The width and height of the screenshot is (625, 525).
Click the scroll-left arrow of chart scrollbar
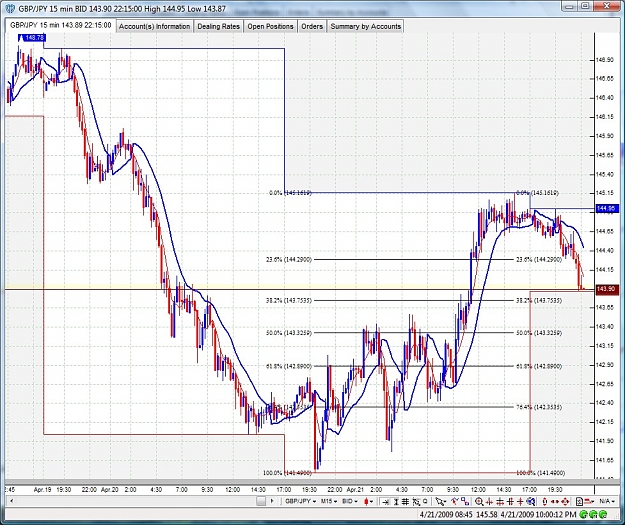pyautogui.click(x=11, y=501)
